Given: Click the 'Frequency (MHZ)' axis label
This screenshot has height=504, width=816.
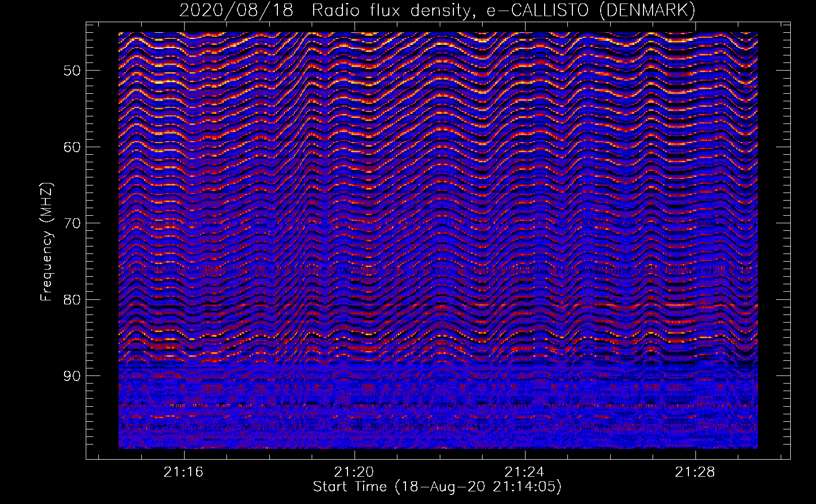Looking at the screenshot, I should click(x=46, y=242).
